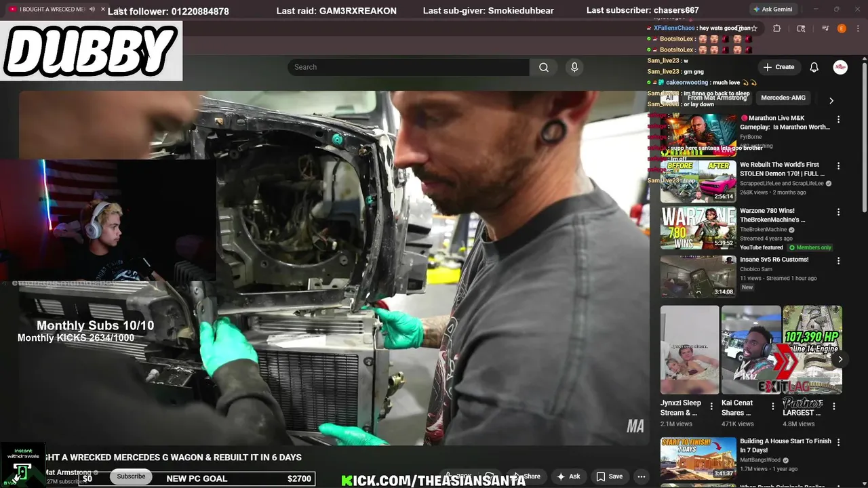Click the Ask button under the video
Image resolution: width=868 pixels, height=488 pixels.
click(568, 476)
